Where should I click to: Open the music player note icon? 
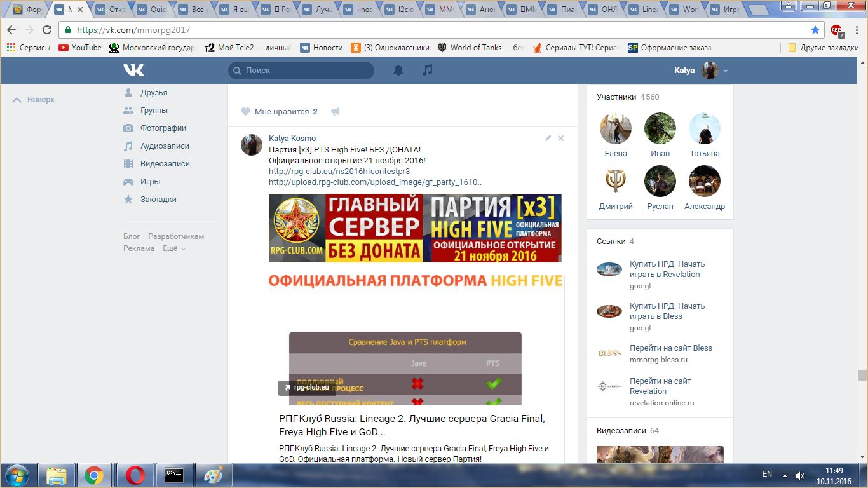pos(428,70)
